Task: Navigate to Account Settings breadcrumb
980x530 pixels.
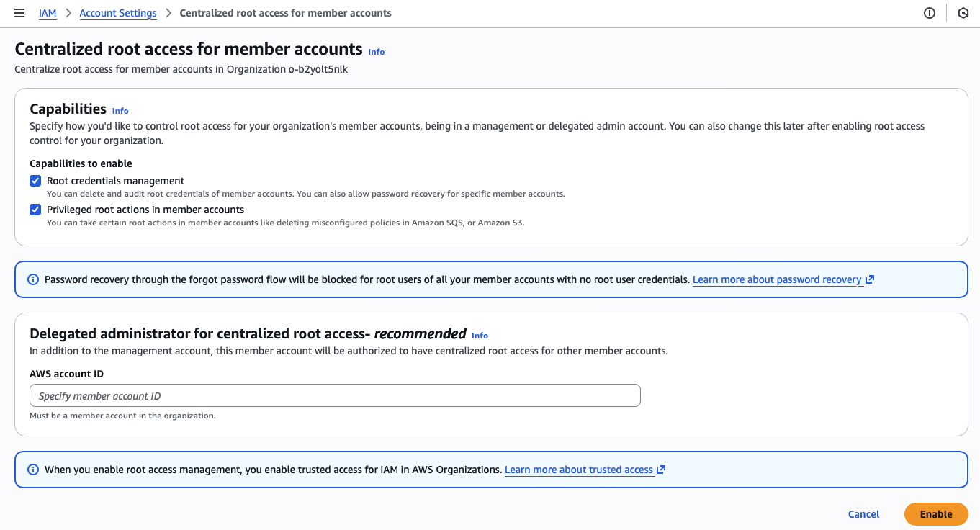Action: pyautogui.click(x=118, y=13)
